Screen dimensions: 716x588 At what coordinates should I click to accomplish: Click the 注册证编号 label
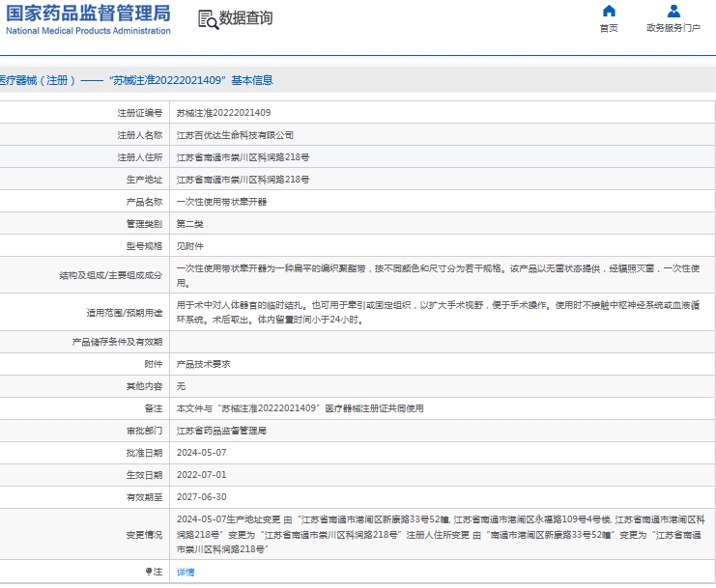click(140, 113)
